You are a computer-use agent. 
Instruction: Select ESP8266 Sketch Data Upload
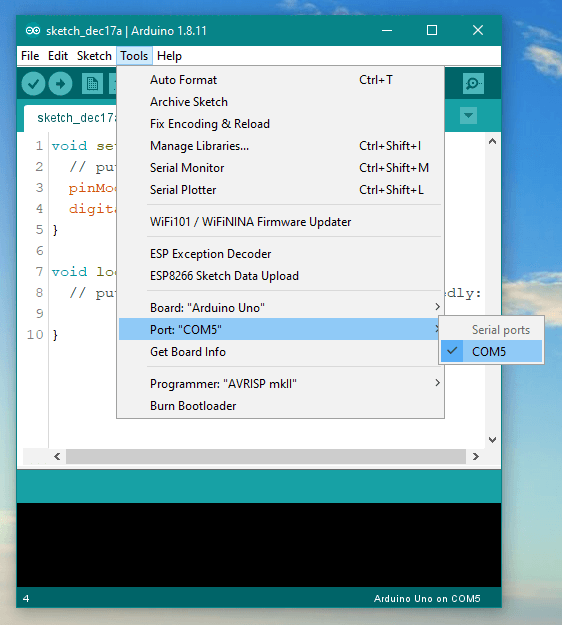(x=281, y=276)
